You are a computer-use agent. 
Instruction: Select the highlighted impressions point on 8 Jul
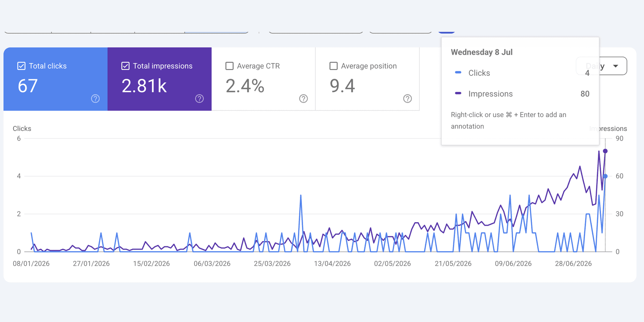click(605, 151)
